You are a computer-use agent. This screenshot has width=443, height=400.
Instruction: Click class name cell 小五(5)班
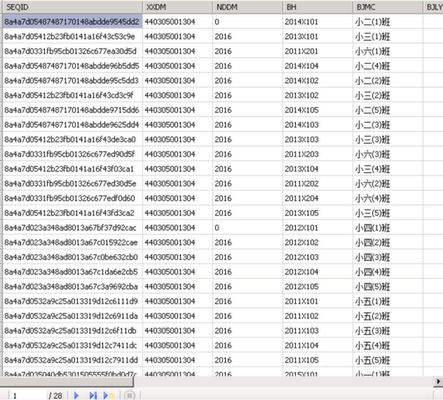click(388, 360)
